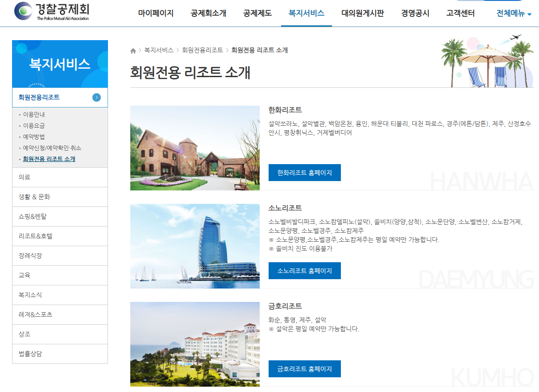539x392 pixels.
Task: Expand 회원전용리조트 sidebar section
Action: pyautogui.click(x=60, y=97)
